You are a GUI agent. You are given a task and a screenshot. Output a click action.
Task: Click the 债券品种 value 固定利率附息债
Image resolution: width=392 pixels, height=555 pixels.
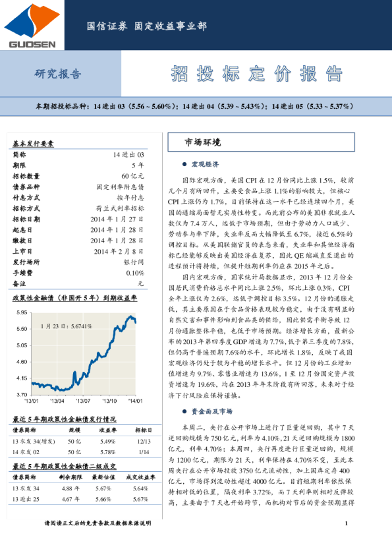(121, 187)
